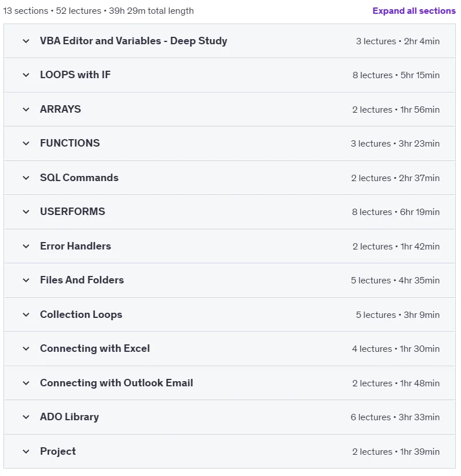This screenshot has width=461, height=476.
Task: Expand Connecting with Outlook Email chevron
Action: pos(26,383)
